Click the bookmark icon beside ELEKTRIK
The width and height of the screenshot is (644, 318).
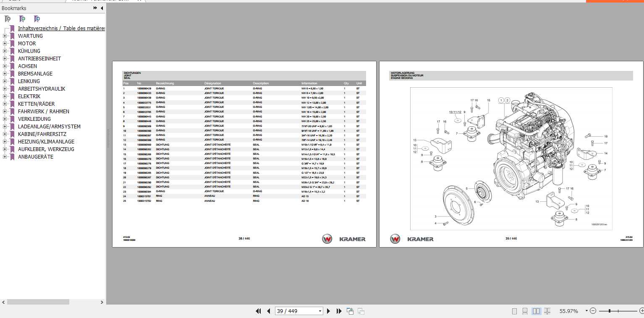13,96
